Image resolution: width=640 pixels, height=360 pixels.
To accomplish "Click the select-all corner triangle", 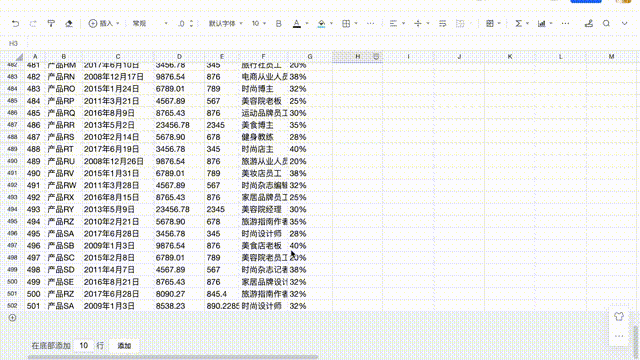I will click(x=19, y=57).
